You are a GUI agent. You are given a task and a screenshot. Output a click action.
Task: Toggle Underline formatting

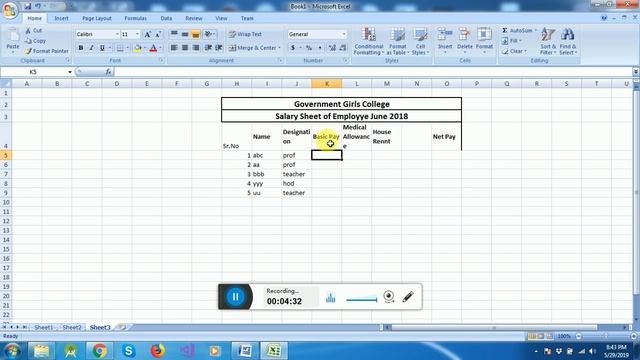[x=102, y=48]
